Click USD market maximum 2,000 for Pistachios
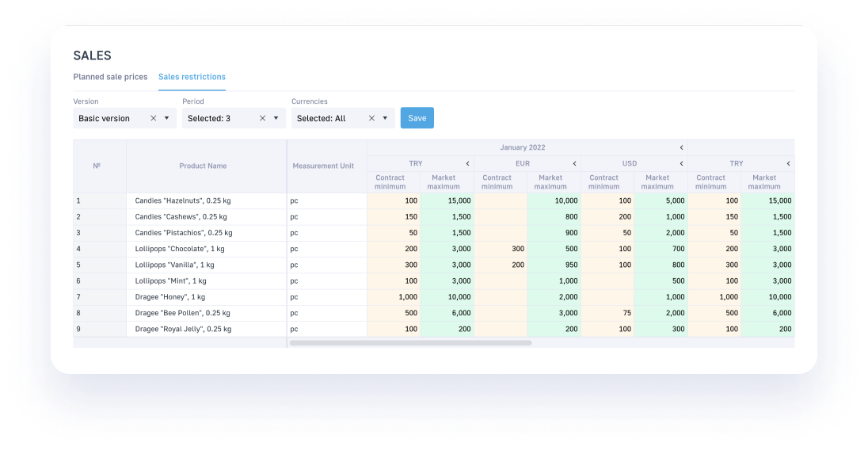This screenshot has height=450, width=868. [x=661, y=233]
